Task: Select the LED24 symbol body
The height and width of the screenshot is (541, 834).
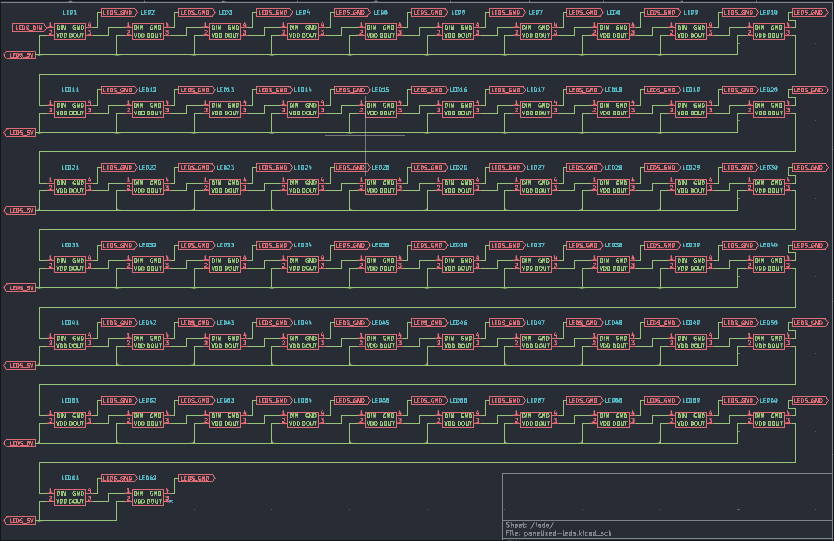Action: pyautogui.click(x=303, y=187)
